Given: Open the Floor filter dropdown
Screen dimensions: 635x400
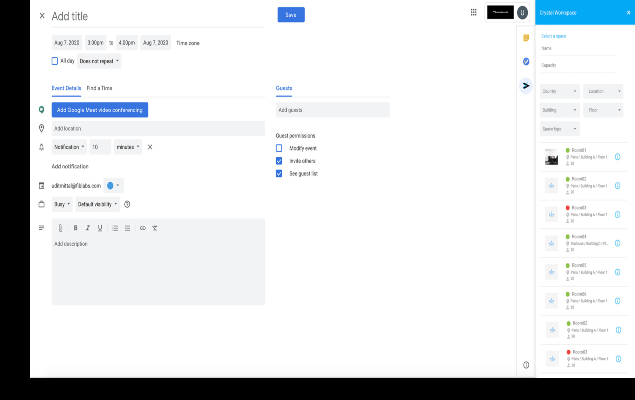Looking at the screenshot, I should (x=603, y=110).
